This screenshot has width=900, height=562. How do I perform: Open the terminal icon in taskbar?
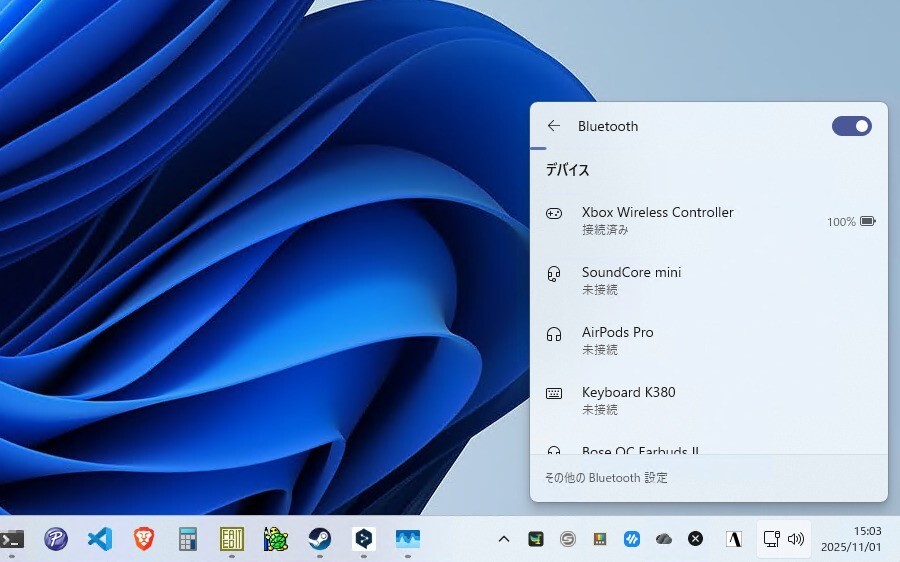tap(12, 539)
